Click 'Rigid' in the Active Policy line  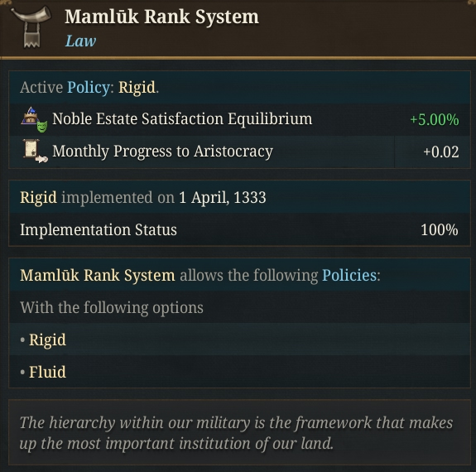(x=137, y=88)
